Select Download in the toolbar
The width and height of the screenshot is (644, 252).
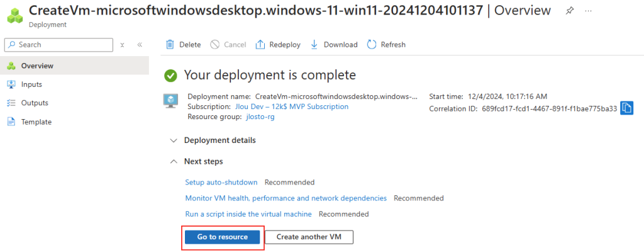(333, 45)
